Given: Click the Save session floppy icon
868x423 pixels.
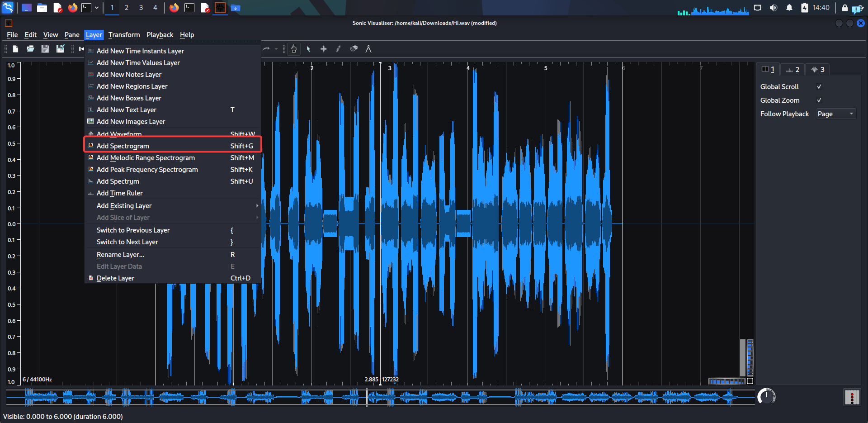Looking at the screenshot, I should [x=45, y=49].
